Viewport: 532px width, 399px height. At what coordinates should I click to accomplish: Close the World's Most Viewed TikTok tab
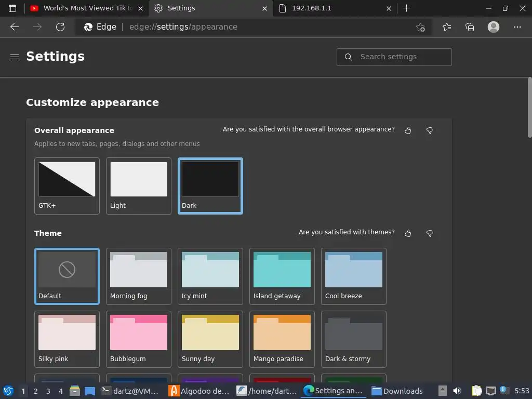140,8
